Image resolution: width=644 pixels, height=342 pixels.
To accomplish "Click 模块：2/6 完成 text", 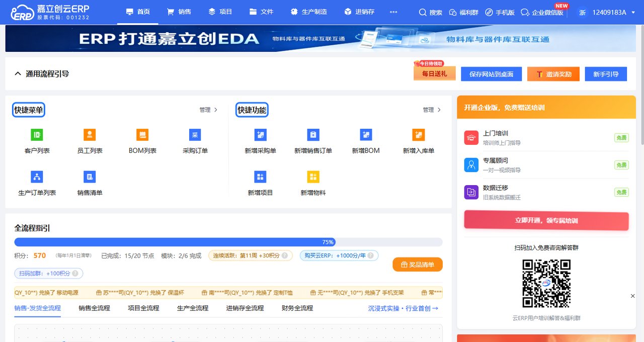I will pos(181,255).
